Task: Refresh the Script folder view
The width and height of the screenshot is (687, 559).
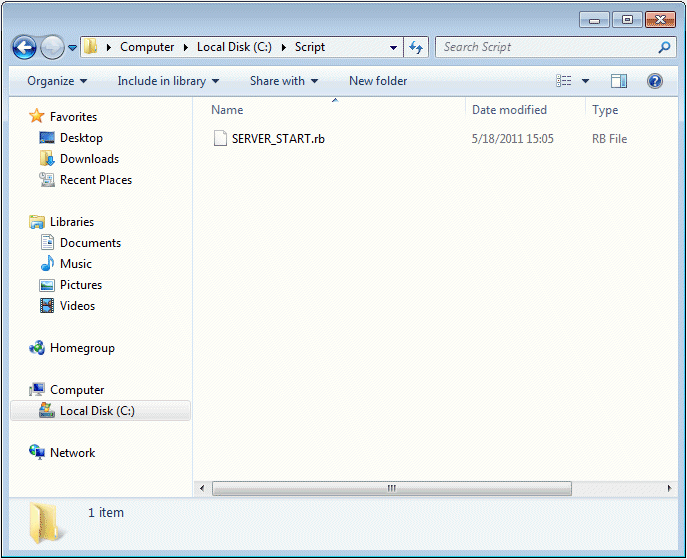Action: 415,47
